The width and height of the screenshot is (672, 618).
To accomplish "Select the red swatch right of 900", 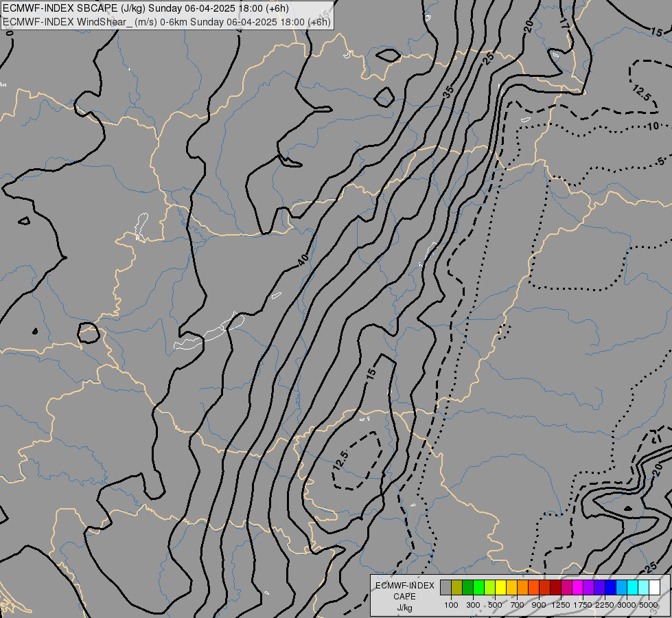I will coord(545,587).
